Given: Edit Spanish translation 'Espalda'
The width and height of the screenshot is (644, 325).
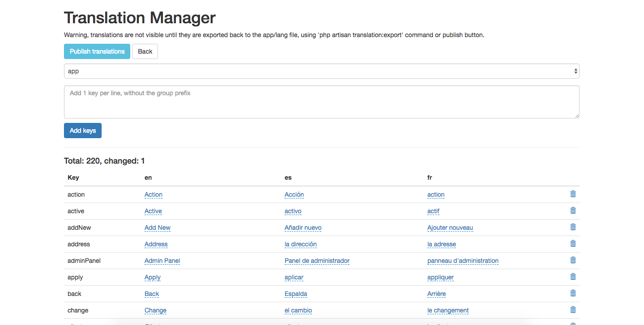Looking at the screenshot, I should tap(296, 294).
